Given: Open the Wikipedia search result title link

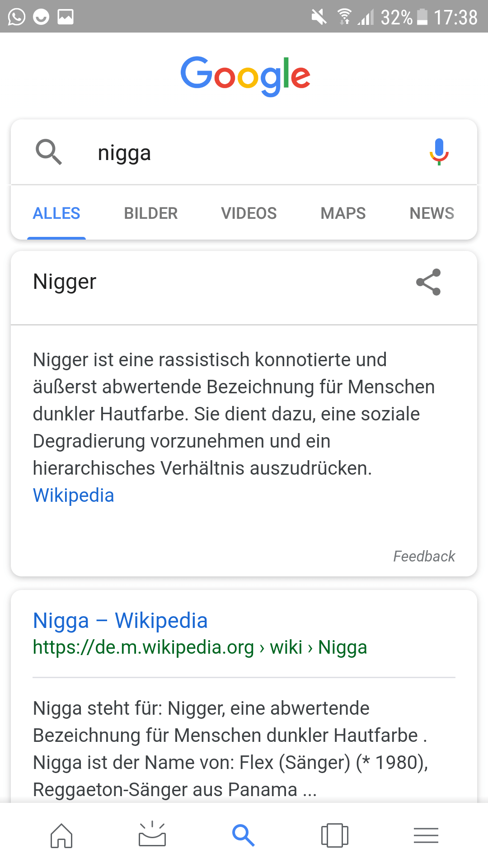Looking at the screenshot, I should coord(121,621).
